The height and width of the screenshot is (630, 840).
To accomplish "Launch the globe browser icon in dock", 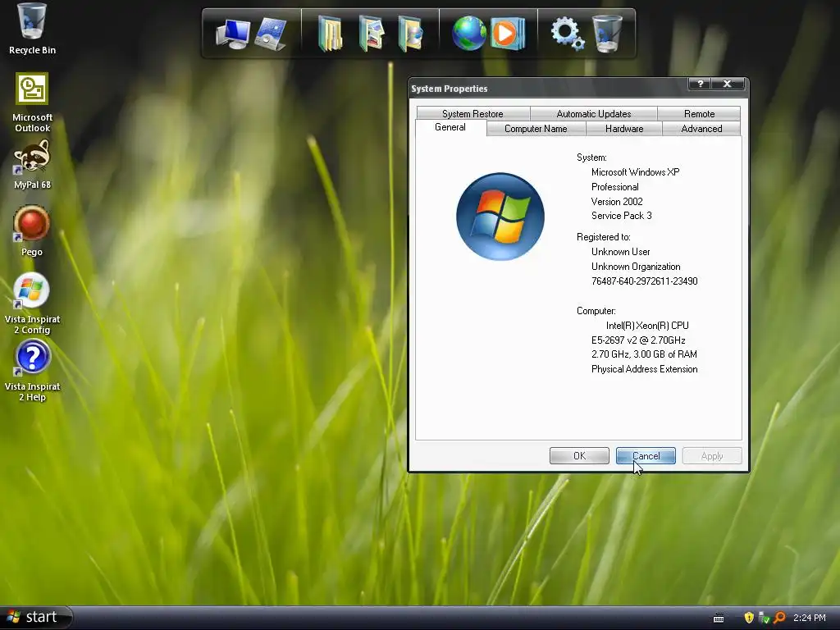I will [x=468, y=33].
